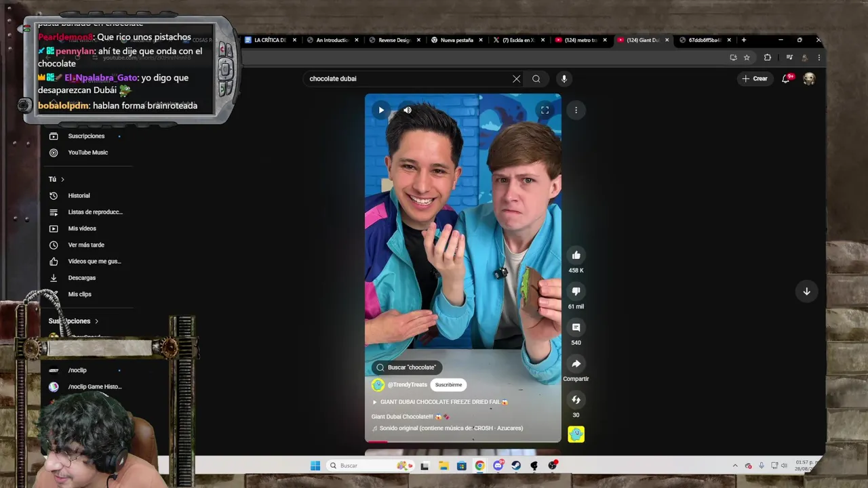Open the Chrome extensions puzzle icon
The width and height of the screenshot is (868, 488).
768,58
